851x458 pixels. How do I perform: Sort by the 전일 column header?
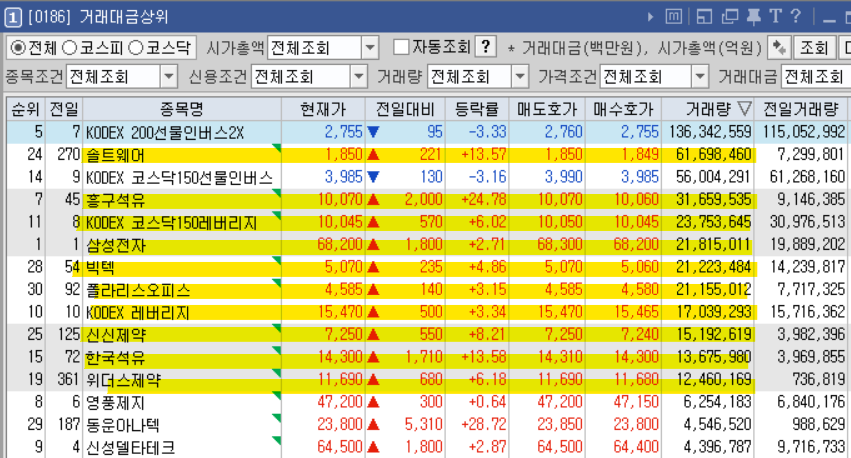63,109
